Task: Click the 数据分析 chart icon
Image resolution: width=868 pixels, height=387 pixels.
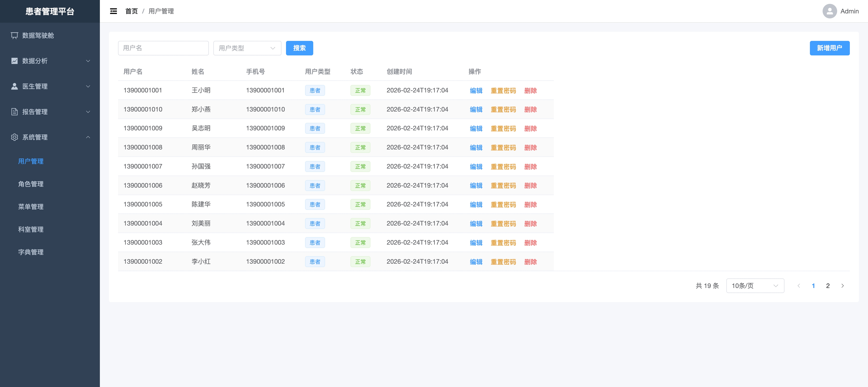Action: [x=15, y=61]
